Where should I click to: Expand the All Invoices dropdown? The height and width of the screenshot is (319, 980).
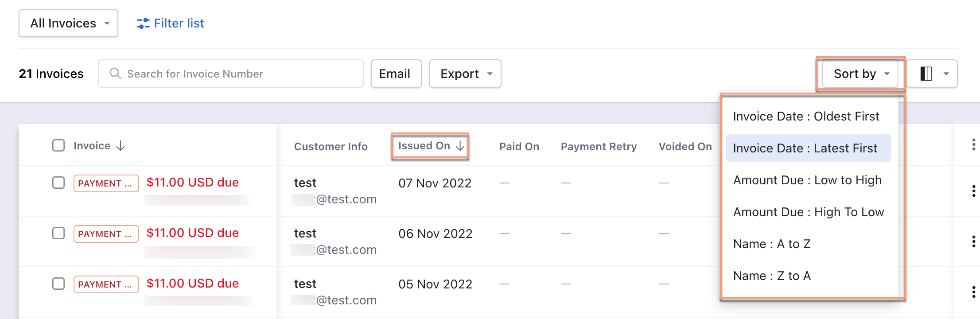pos(69,23)
